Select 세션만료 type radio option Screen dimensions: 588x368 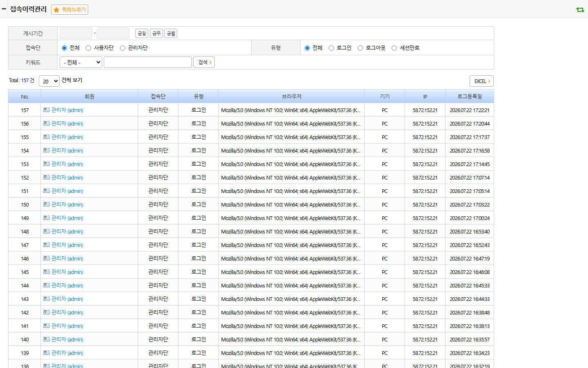pyautogui.click(x=394, y=48)
